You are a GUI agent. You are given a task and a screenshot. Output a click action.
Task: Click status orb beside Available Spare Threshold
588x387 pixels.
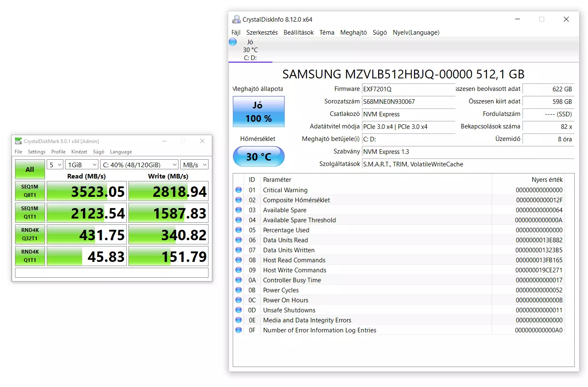coord(239,220)
